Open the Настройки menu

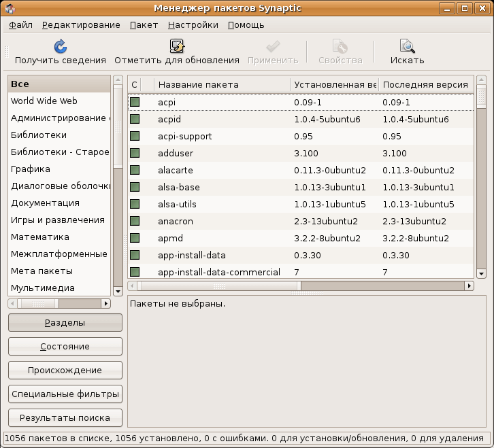coord(193,25)
